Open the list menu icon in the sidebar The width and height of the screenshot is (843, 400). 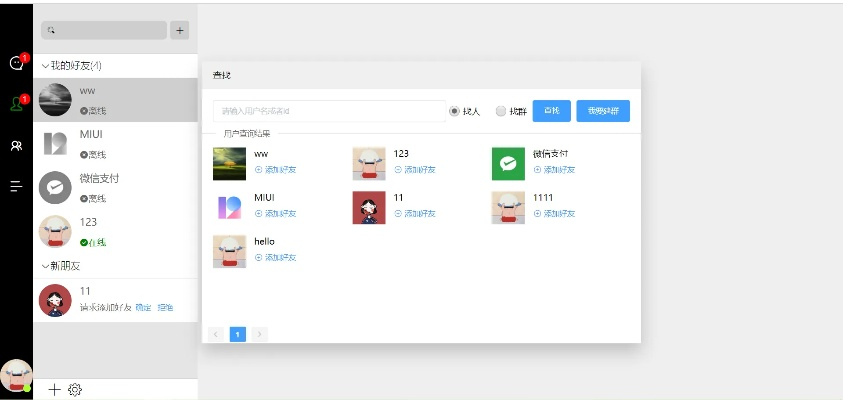point(16,187)
